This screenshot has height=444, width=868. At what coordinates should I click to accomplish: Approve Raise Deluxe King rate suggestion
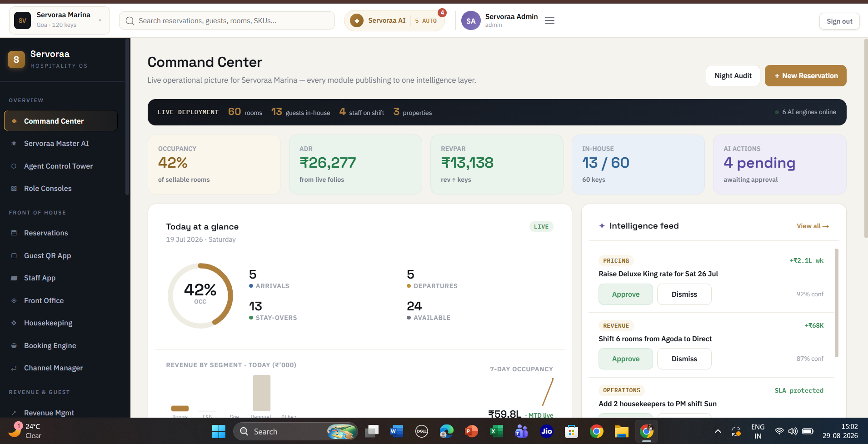[x=625, y=294]
